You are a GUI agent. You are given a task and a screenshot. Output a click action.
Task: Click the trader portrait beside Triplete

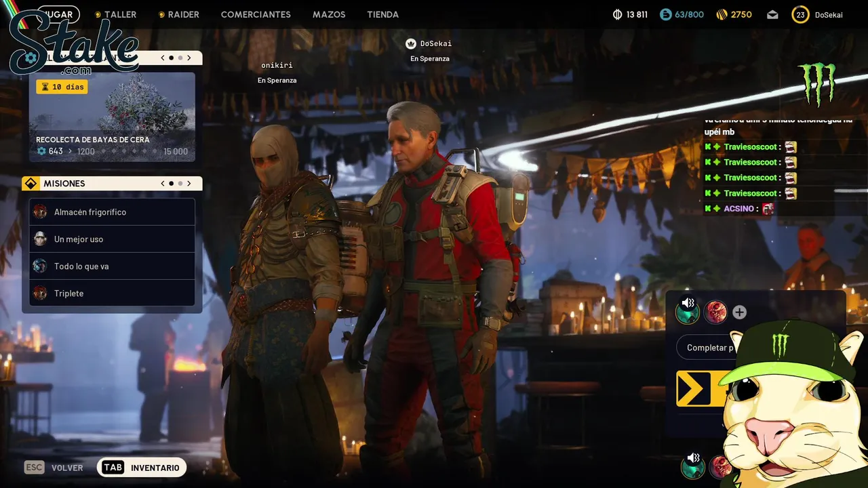pyautogui.click(x=40, y=293)
